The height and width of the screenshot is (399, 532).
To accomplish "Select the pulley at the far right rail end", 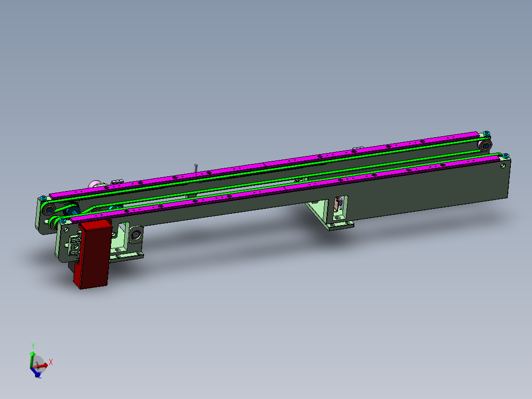I will [485, 145].
